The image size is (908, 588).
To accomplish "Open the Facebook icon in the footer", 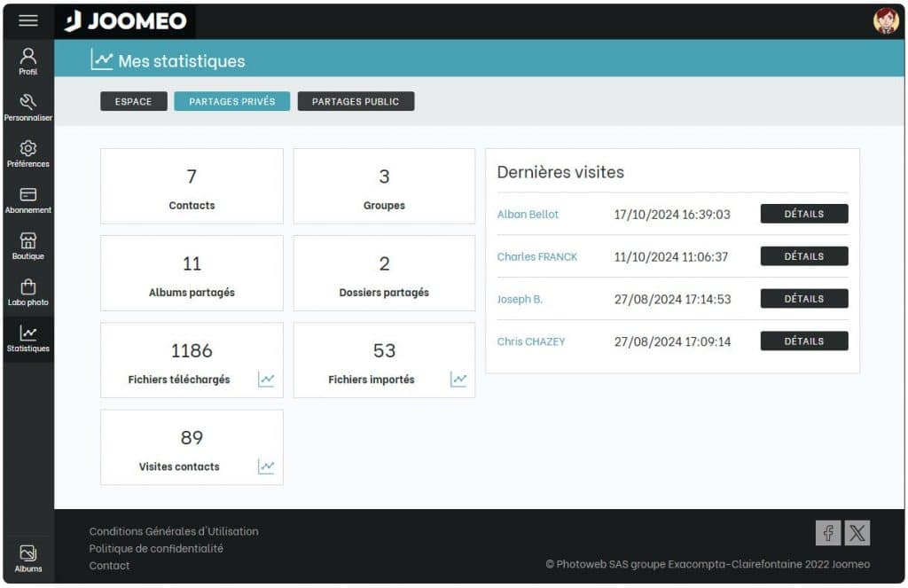I will [828, 532].
